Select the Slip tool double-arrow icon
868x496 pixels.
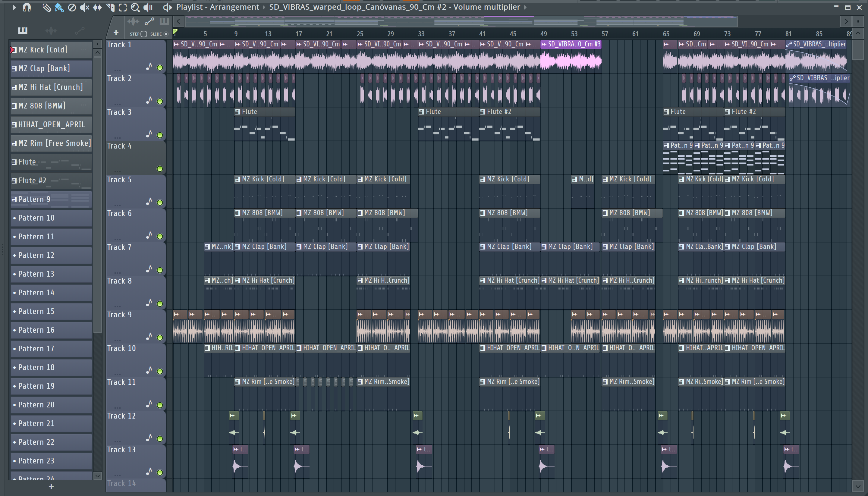(x=97, y=8)
